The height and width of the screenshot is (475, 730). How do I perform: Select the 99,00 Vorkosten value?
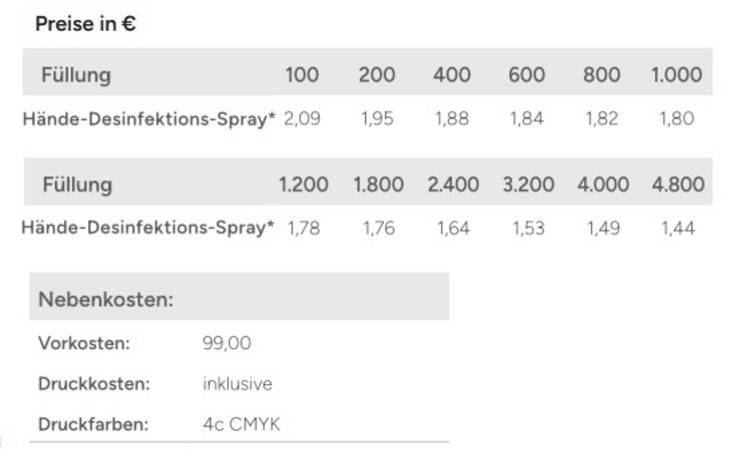[226, 344]
